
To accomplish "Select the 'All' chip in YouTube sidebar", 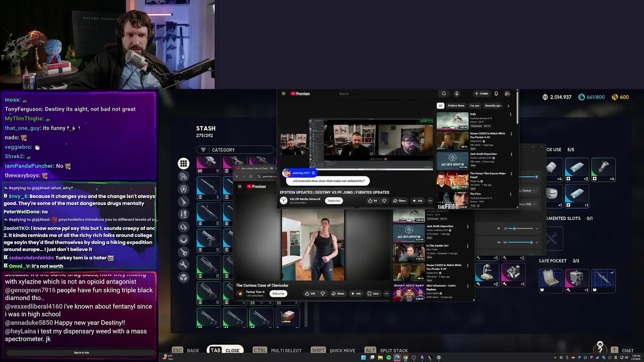I will [440, 106].
